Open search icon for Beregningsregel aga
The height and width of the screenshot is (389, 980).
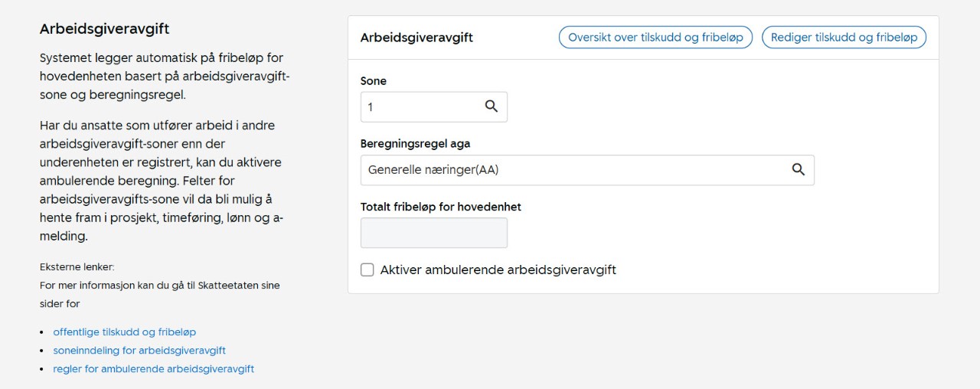pos(798,170)
